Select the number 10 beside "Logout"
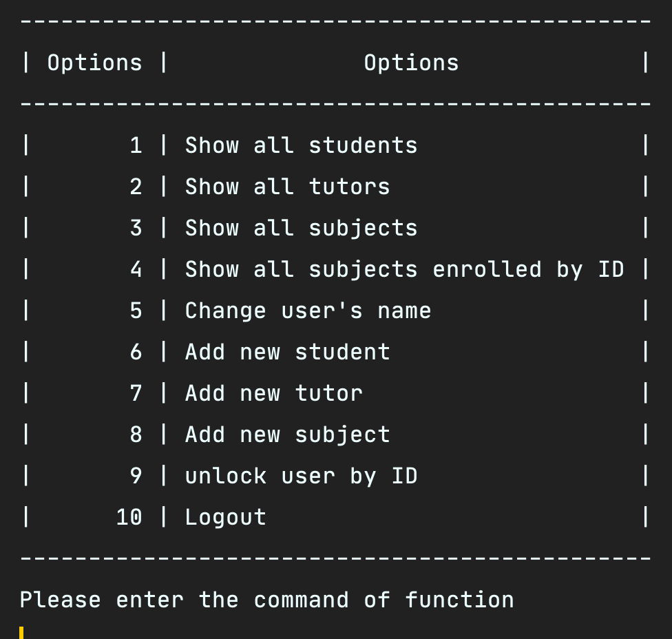This screenshot has height=639, width=672. coord(129,517)
